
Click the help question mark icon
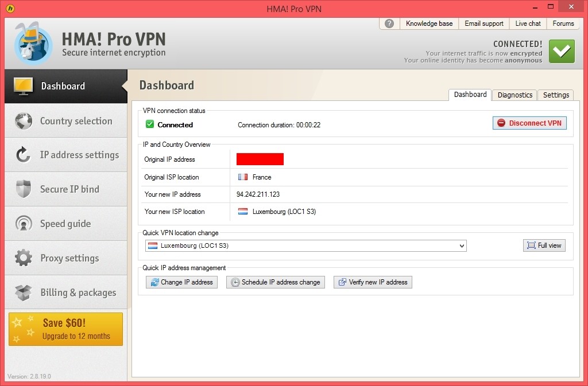click(x=389, y=24)
